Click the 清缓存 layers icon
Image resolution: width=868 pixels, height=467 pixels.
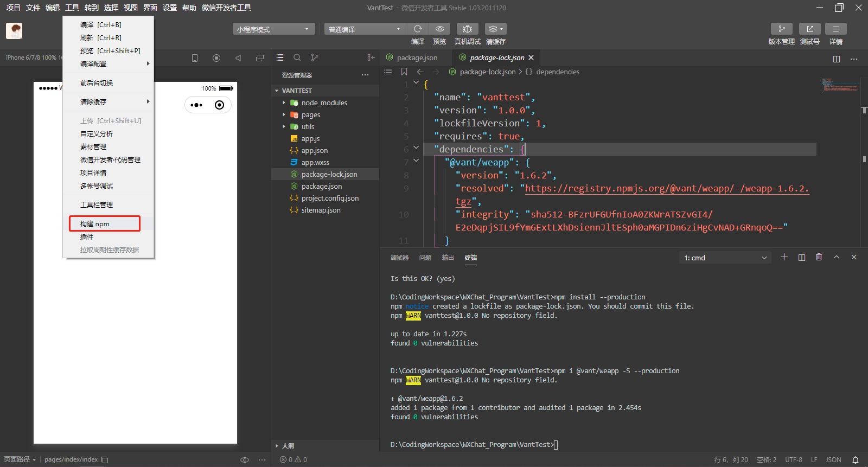(495, 29)
